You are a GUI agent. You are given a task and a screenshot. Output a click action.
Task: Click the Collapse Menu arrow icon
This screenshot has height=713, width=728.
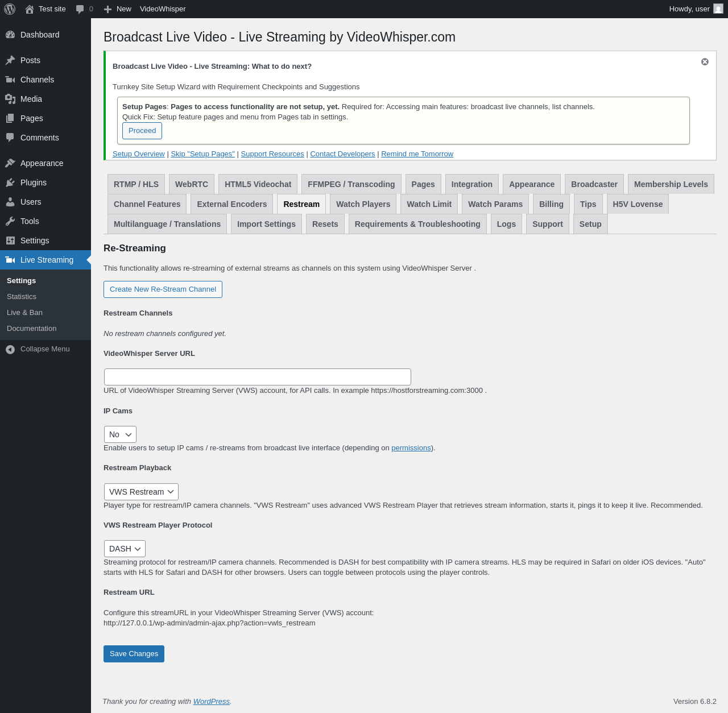(10, 349)
